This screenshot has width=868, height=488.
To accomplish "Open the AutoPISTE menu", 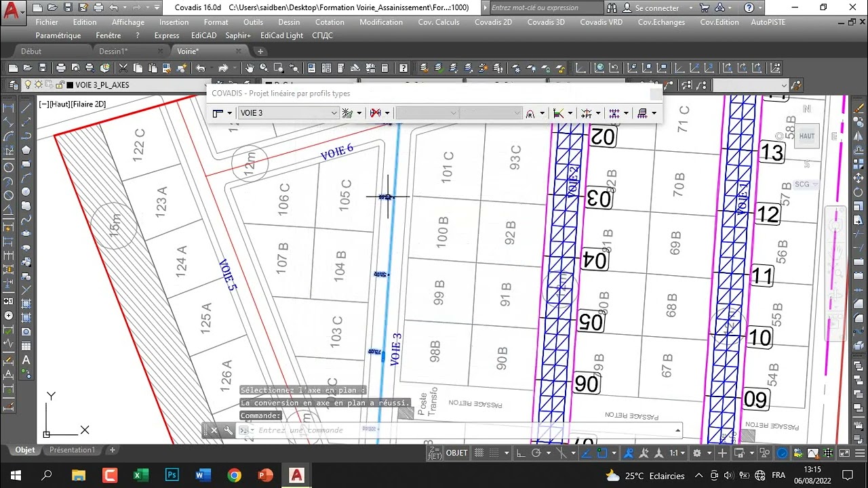I will (x=768, y=22).
